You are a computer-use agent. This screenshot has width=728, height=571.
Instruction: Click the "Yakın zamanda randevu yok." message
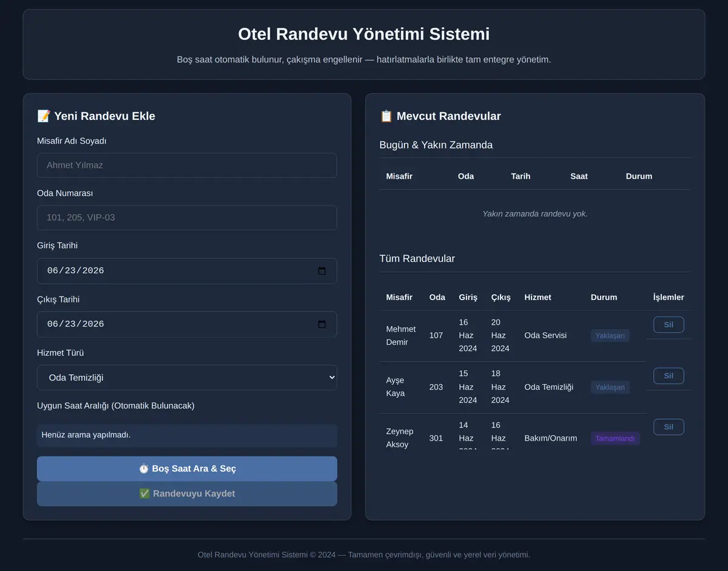(x=535, y=214)
